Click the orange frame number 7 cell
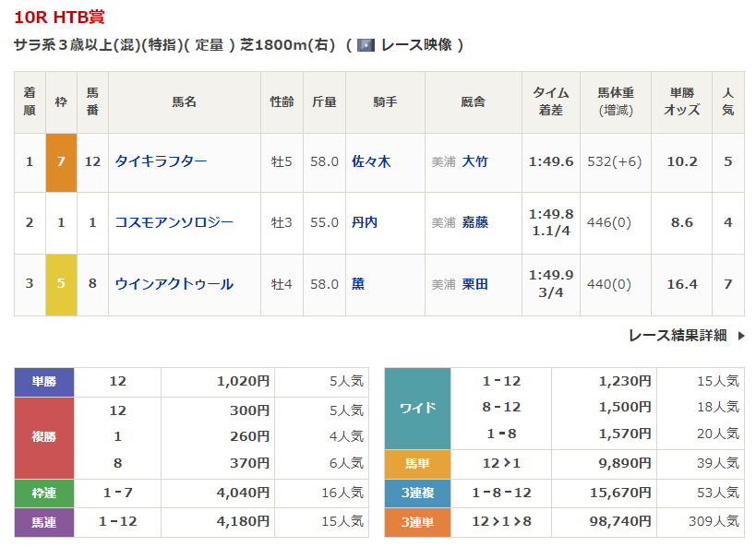This screenshot has height=547, width=756. point(61,161)
